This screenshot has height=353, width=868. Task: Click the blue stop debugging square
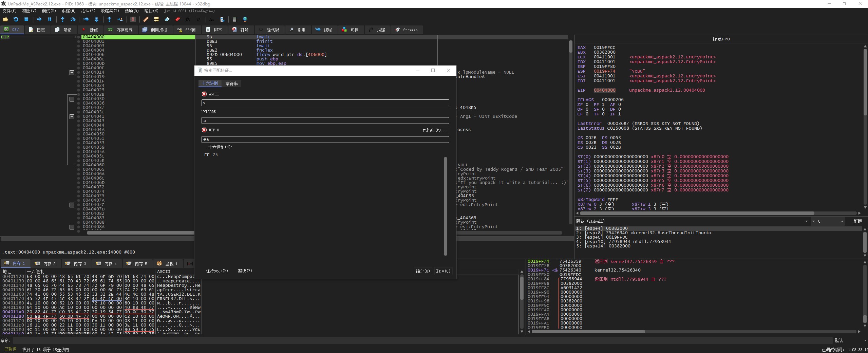click(26, 19)
